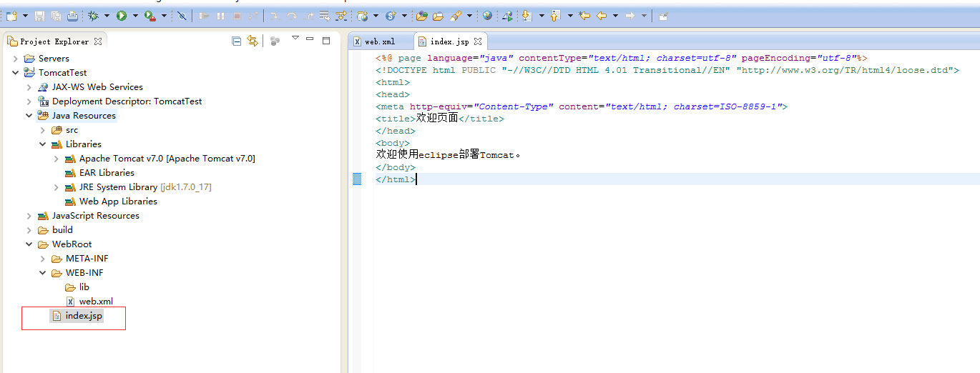This screenshot has width=980, height=373.
Task: Open the Run configurations dropdown arrow
Action: 135,16
